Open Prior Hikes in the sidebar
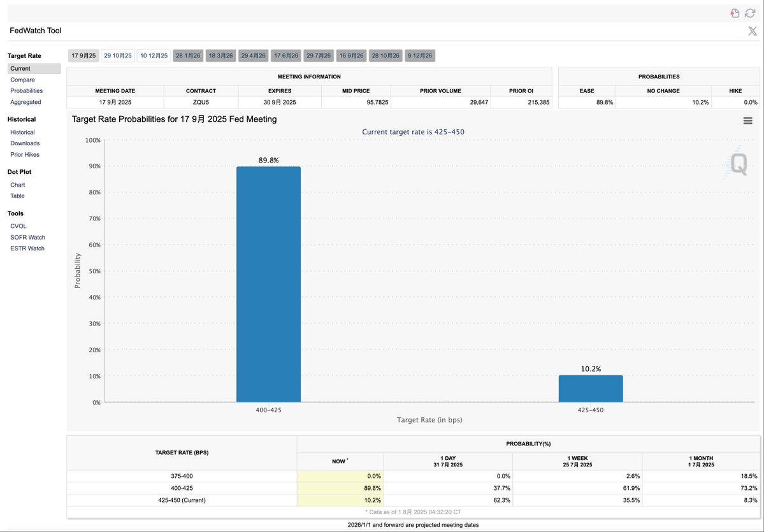Image resolution: width=764 pixels, height=532 pixels. pyautogui.click(x=25, y=154)
